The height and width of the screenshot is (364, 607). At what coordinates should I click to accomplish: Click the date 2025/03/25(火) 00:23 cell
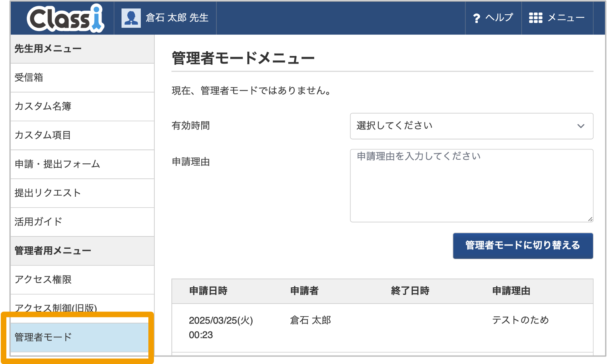221,327
